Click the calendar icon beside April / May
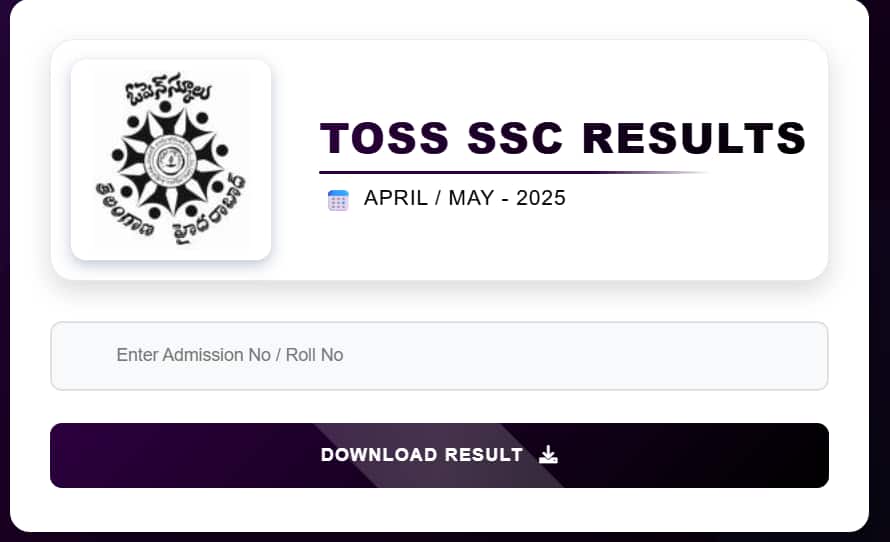The image size is (890, 542). tap(338, 200)
